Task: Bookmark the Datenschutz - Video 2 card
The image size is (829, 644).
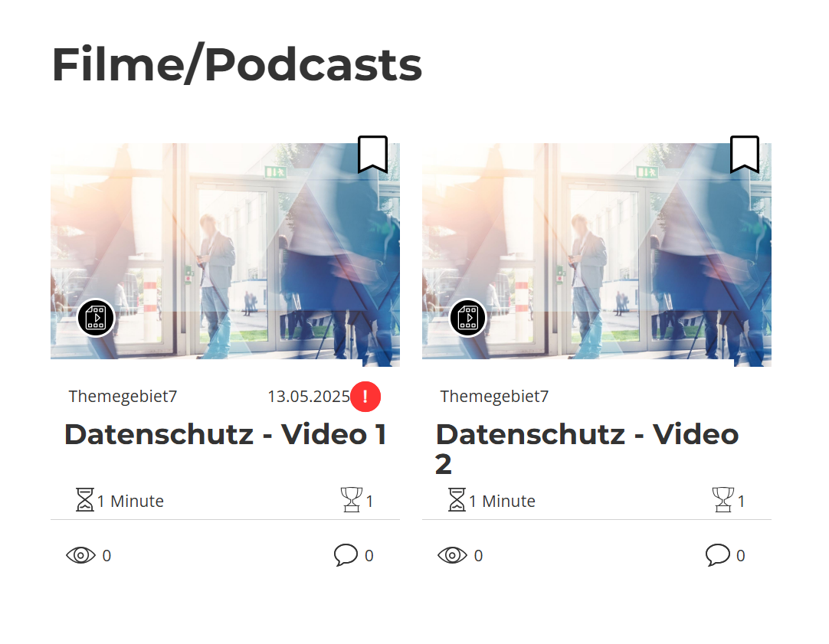Action: pos(745,154)
